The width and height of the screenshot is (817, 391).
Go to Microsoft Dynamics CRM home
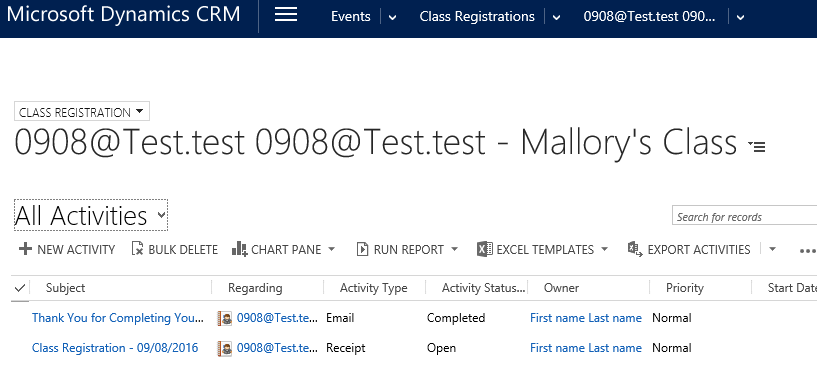pos(123,14)
